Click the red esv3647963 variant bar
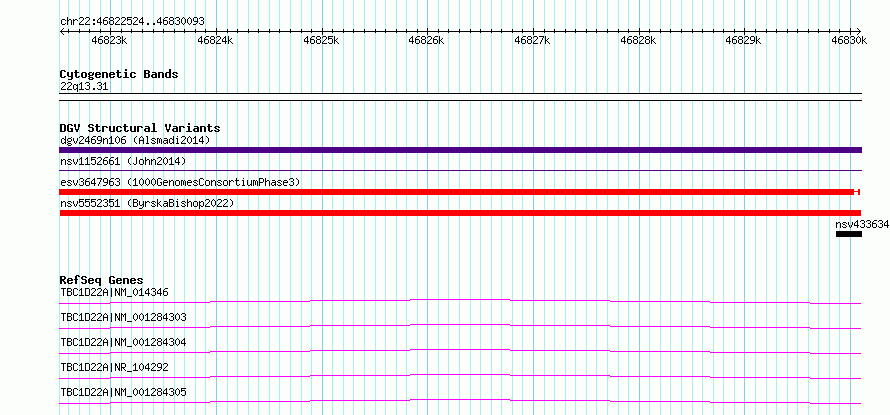890x415 pixels. click(459, 192)
